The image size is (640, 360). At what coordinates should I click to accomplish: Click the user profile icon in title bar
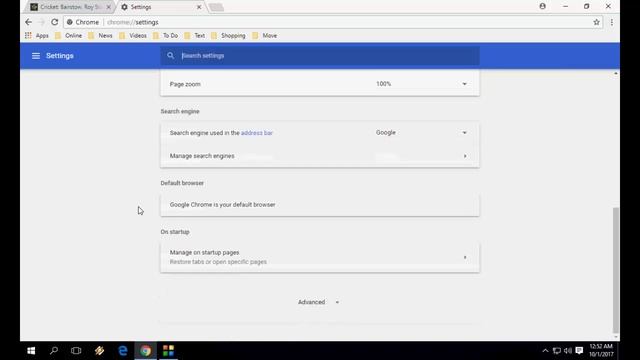(x=542, y=6)
